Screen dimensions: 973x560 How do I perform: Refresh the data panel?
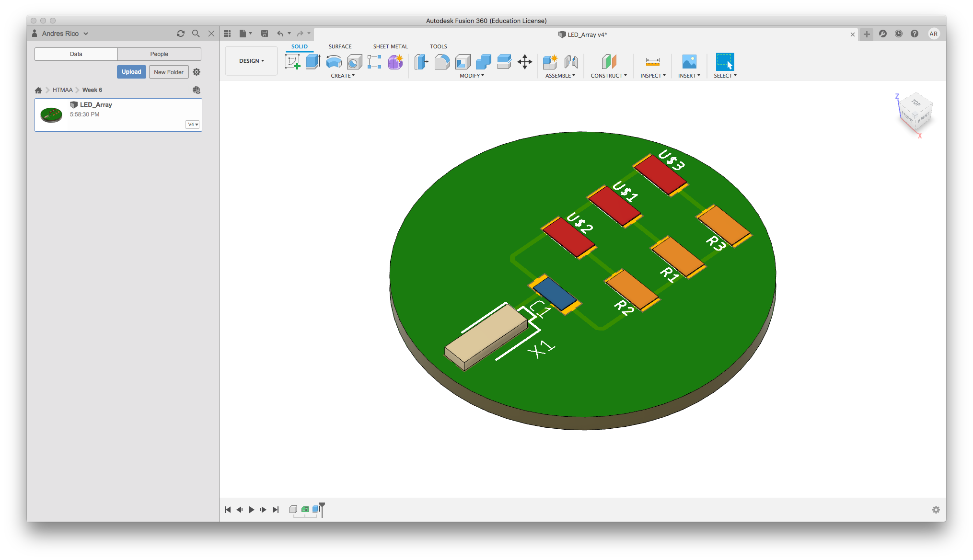click(x=181, y=34)
